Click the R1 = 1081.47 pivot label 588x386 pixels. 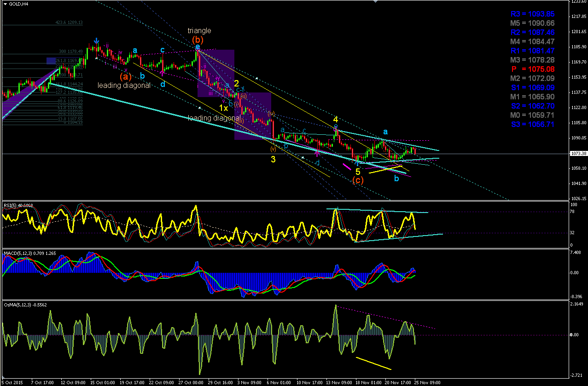[x=533, y=51]
